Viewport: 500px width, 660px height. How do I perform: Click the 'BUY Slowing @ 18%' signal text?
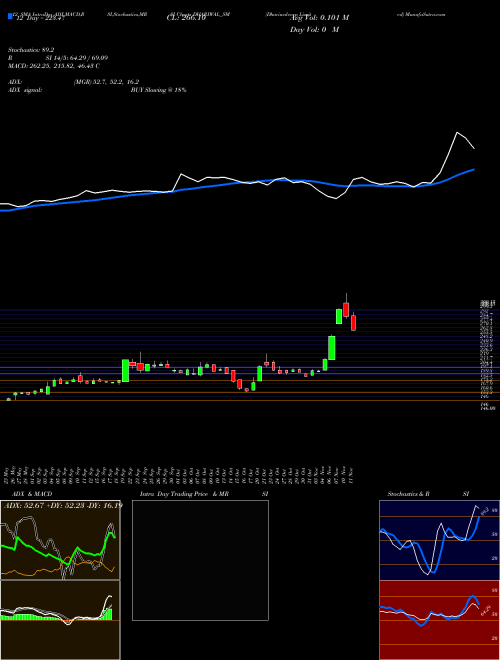(x=158, y=90)
